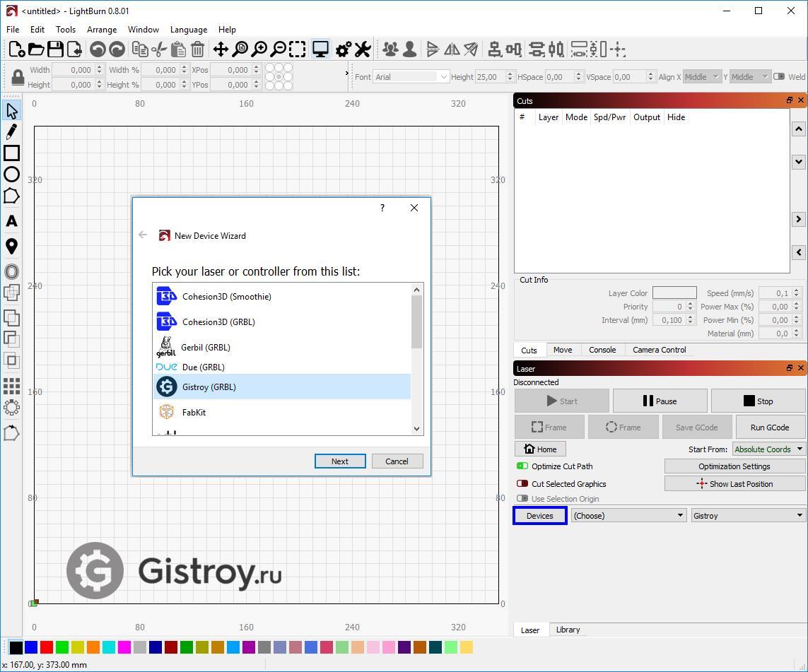Viewport: 808px width, 672px height.
Task: Activate the Zoom In tool
Action: click(x=259, y=49)
